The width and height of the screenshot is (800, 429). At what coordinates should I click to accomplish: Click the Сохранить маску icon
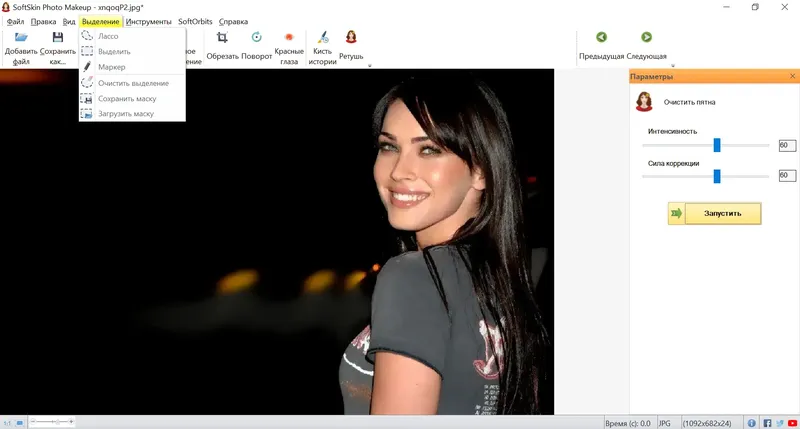pos(87,98)
